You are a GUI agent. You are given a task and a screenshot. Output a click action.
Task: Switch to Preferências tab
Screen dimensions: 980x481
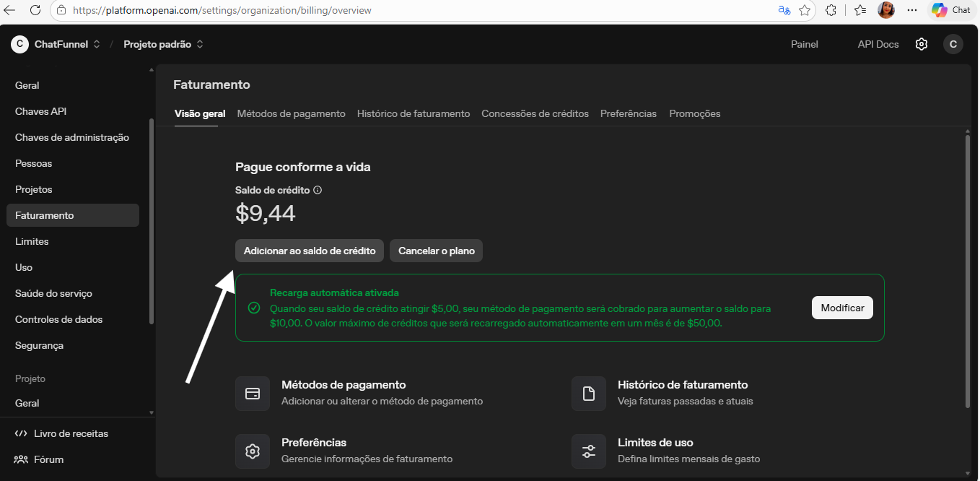coord(629,113)
